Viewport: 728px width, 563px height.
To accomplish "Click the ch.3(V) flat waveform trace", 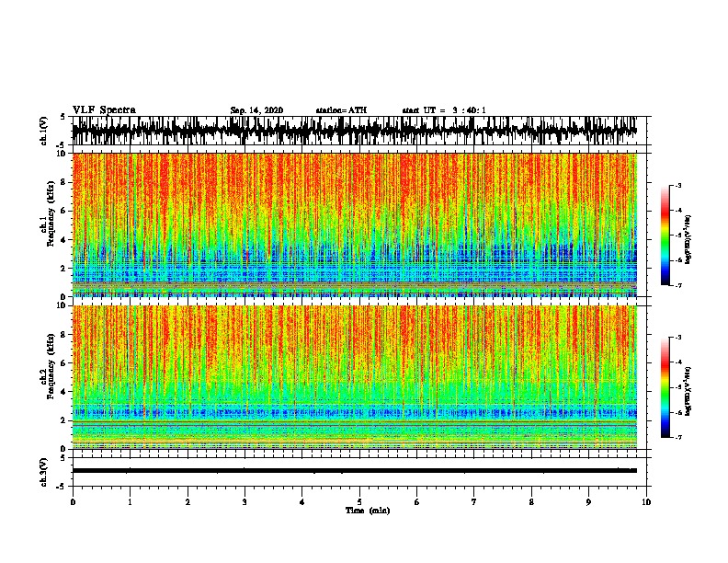I will pyautogui.click(x=355, y=471).
